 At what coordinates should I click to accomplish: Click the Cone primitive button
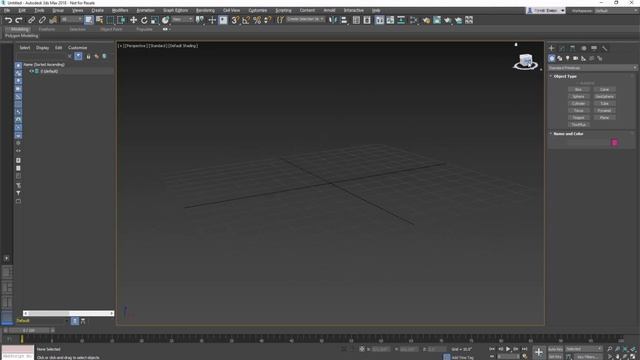pos(604,89)
